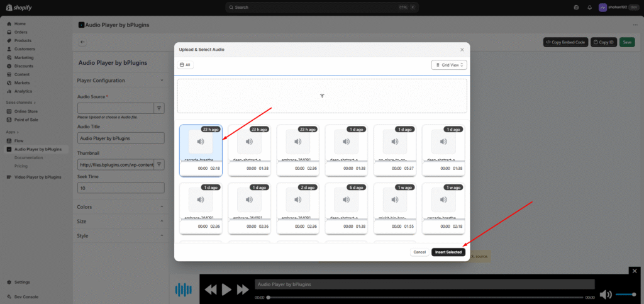
Task: Open Analytics in the sidebar
Action: point(23,91)
